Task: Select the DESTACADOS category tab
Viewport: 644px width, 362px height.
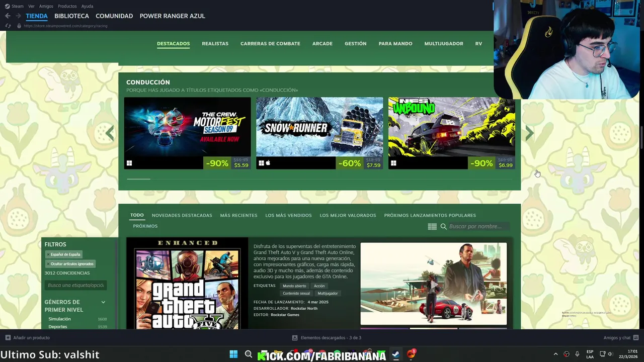Action: 173,44
